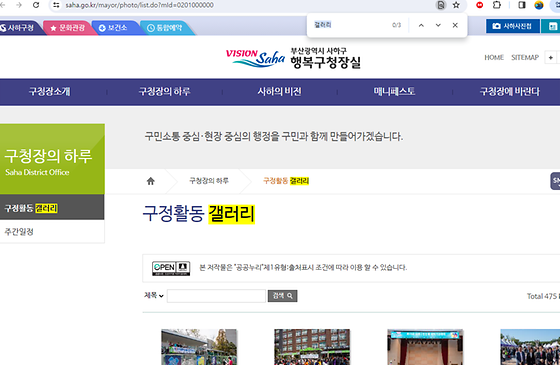Click 구청장의 하루 breadcrumb link
This screenshot has width=560, height=365.
(x=209, y=181)
